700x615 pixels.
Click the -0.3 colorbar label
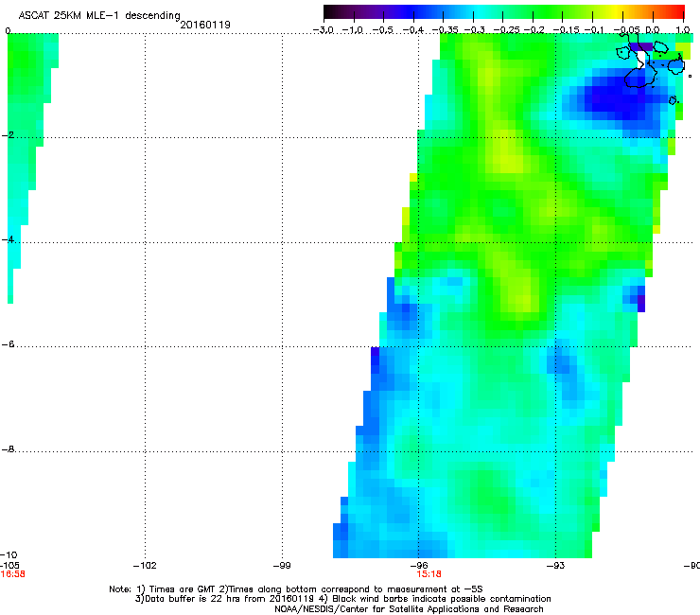(x=474, y=30)
